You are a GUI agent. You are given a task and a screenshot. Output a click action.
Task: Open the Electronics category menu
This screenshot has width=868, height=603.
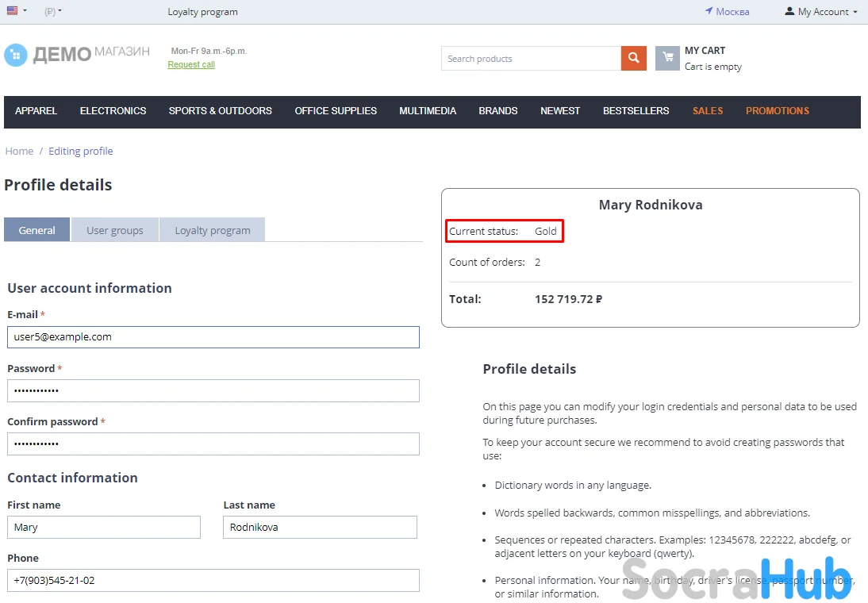(x=113, y=111)
